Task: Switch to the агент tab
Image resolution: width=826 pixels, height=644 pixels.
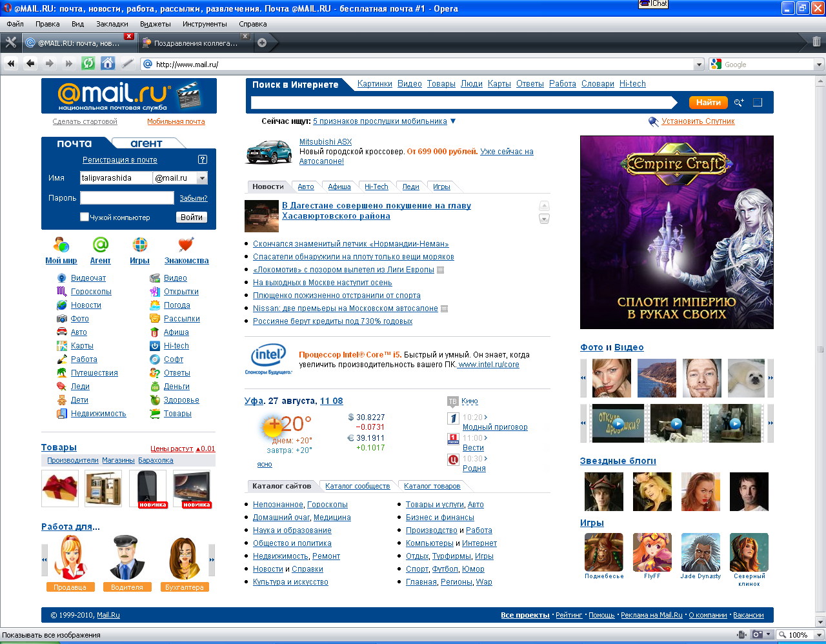Action: click(x=146, y=143)
